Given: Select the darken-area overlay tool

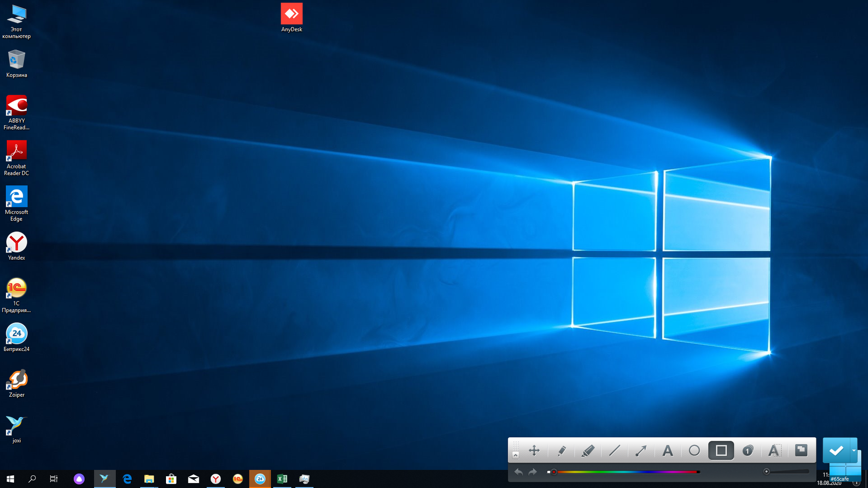Looking at the screenshot, I should click(x=801, y=450).
